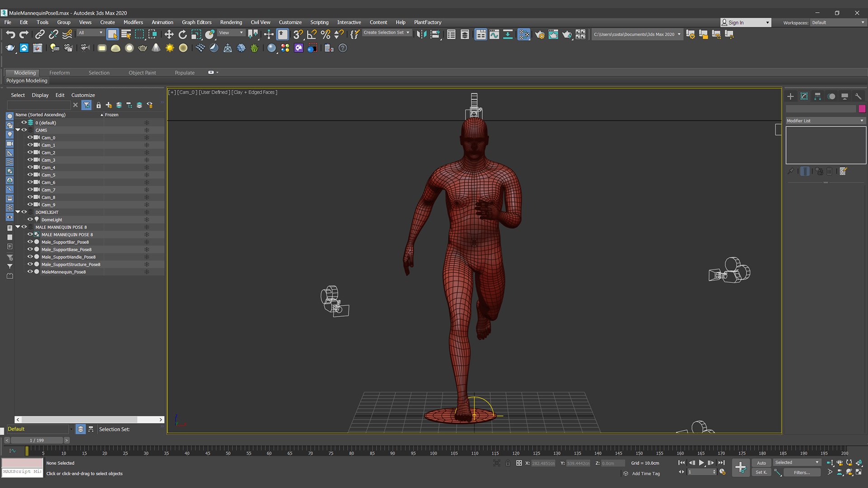Toggle visibility of Male_SupportBar_Pose8
868x488 pixels.
click(x=30, y=242)
